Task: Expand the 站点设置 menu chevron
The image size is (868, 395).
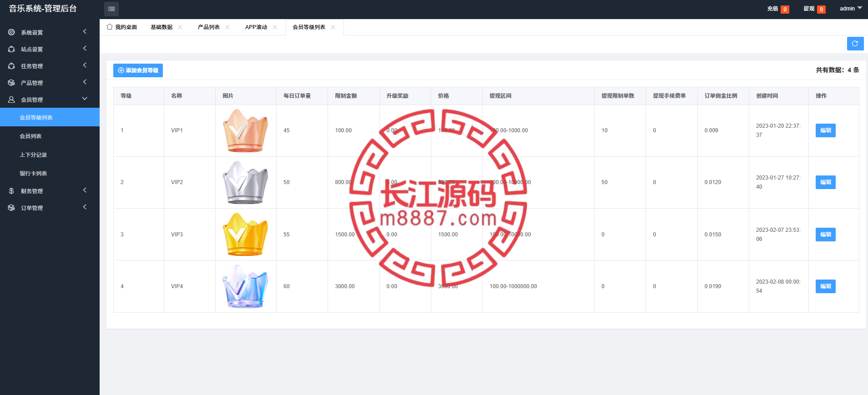Action: (85, 48)
